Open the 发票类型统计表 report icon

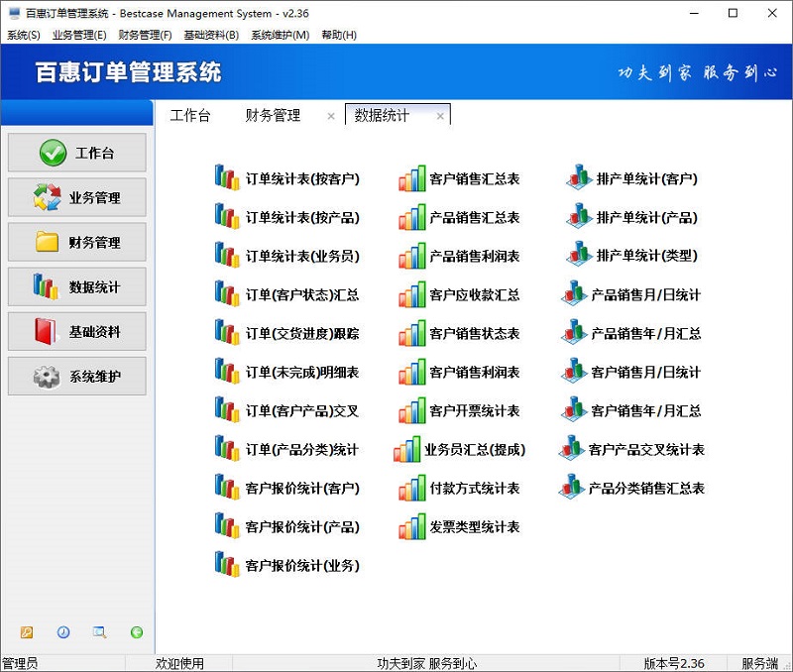click(412, 526)
